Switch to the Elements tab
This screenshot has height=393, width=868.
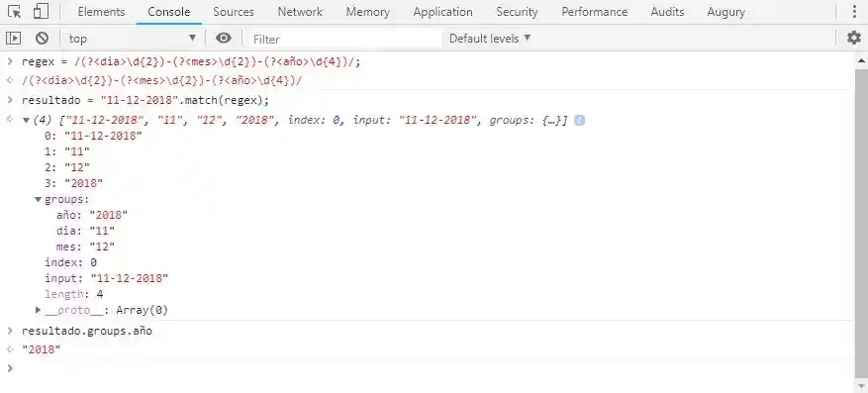click(x=101, y=12)
